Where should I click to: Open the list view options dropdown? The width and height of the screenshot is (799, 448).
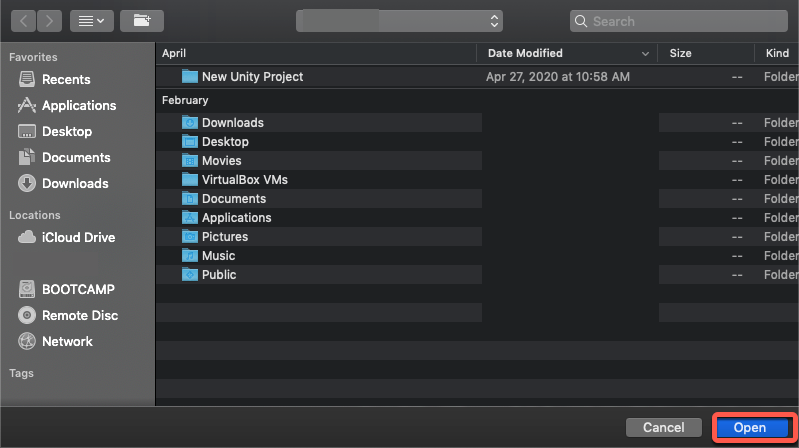click(92, 21)
